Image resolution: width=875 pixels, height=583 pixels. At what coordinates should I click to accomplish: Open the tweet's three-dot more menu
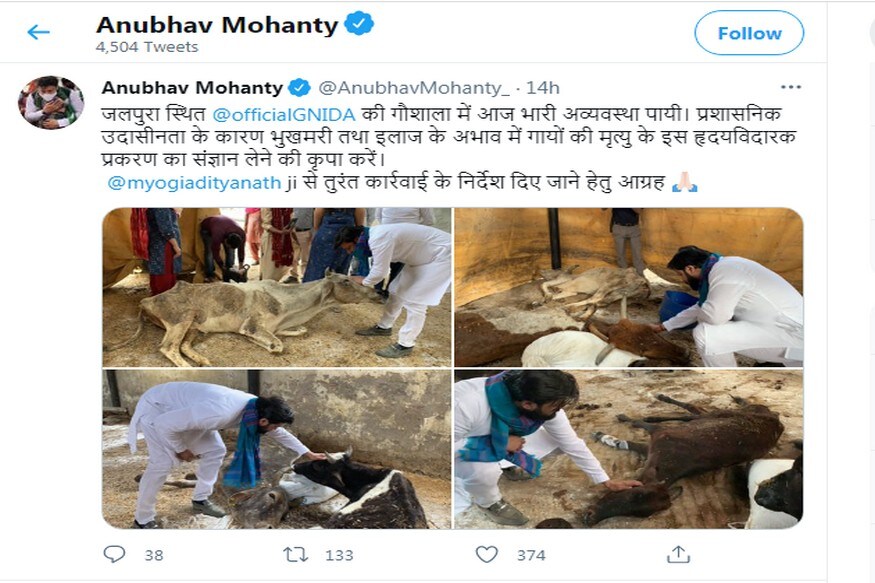pyautogui.click(x=790, y=87)
